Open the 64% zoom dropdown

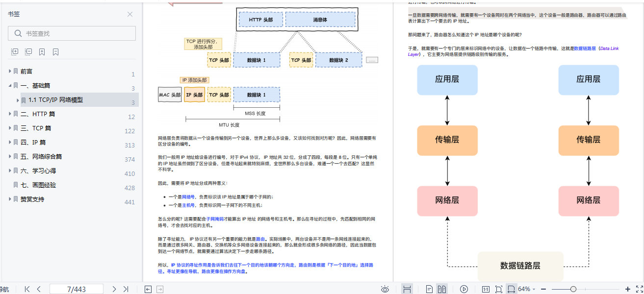(x=534, y=289)
